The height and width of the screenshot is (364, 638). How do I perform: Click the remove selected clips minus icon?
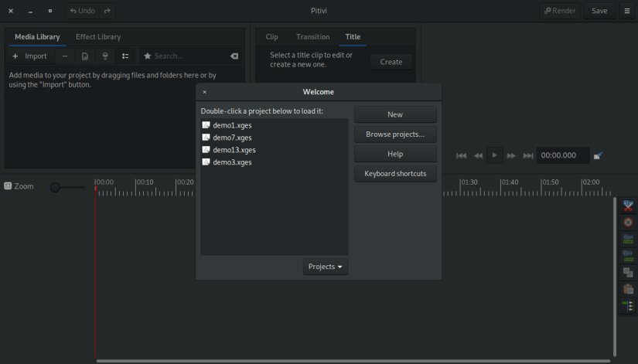pos(65,56)
